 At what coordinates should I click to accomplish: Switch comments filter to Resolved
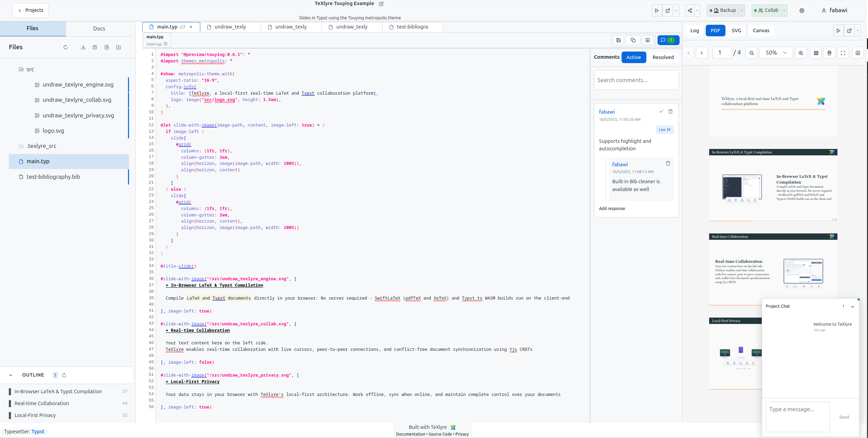click(x=663, y=57)
